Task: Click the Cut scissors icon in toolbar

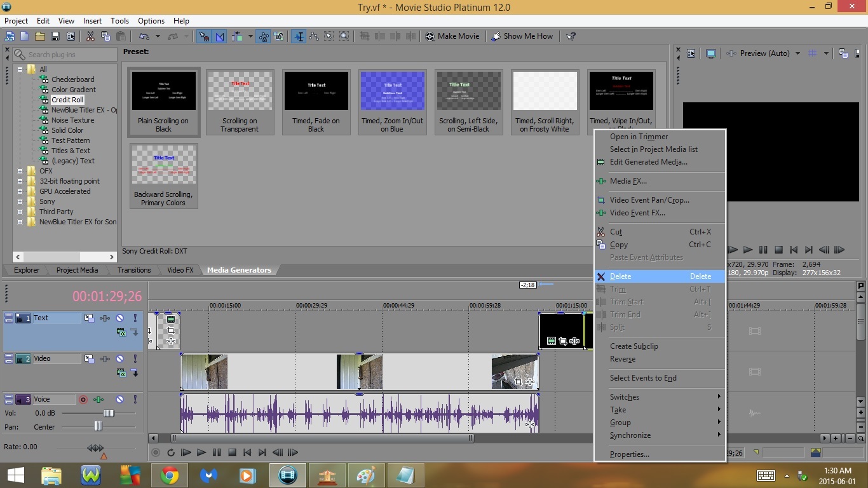Action: [90, 36]
